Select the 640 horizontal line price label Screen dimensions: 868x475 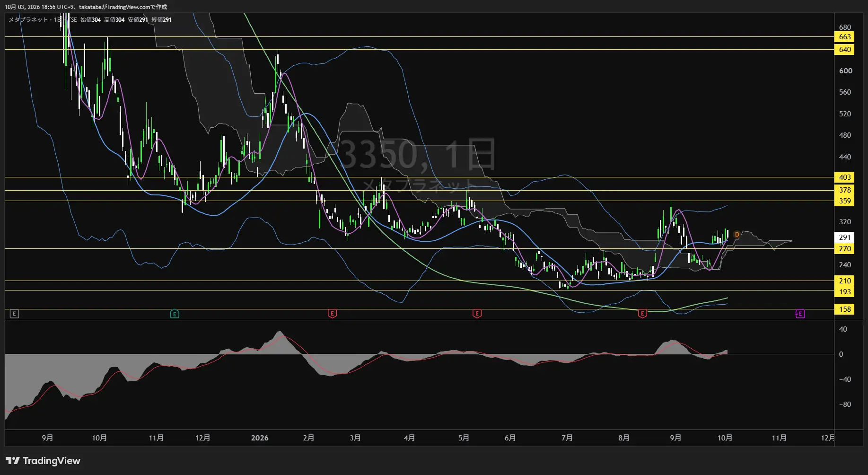[844, 50]
